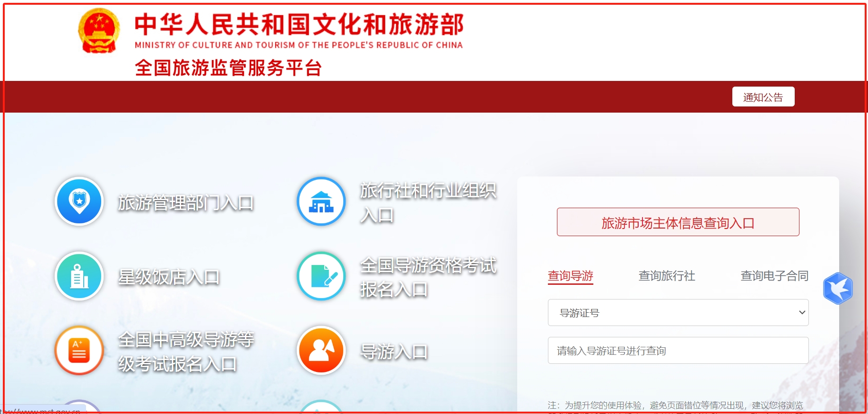Click the blue hexagon bird assistant icon

(838, 288)
